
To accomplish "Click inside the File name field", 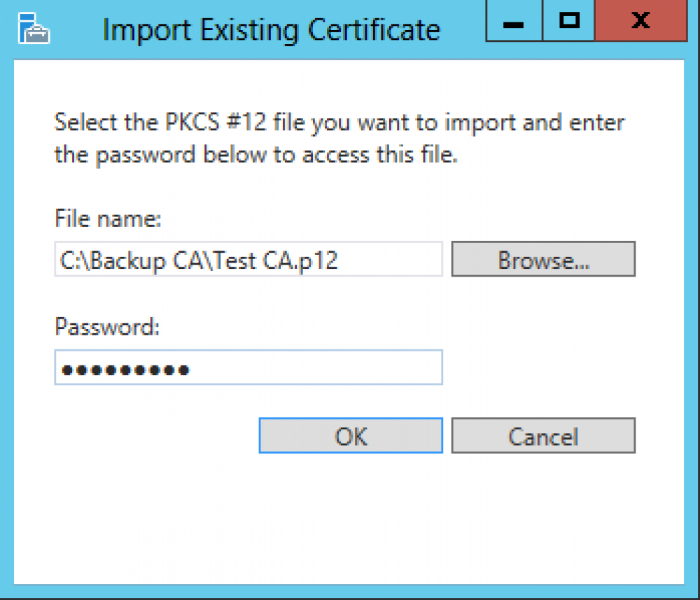I will [248, 259].
